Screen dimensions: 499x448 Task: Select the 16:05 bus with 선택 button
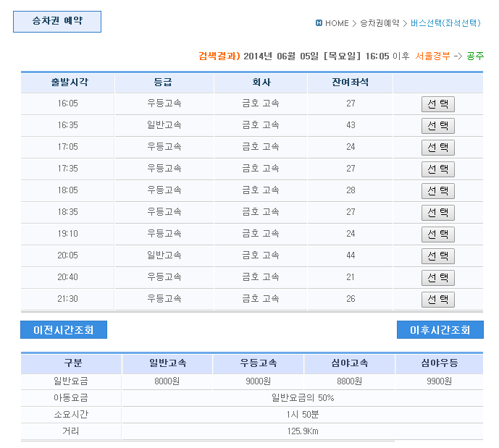tap(438, 104)
